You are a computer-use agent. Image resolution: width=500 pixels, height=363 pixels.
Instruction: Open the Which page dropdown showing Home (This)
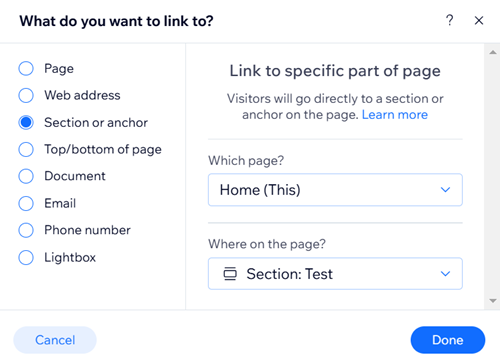point(335,190)
